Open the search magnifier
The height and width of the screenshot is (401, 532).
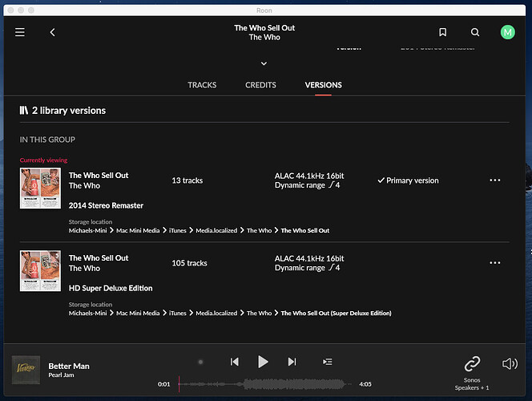(x=475, y=32)
